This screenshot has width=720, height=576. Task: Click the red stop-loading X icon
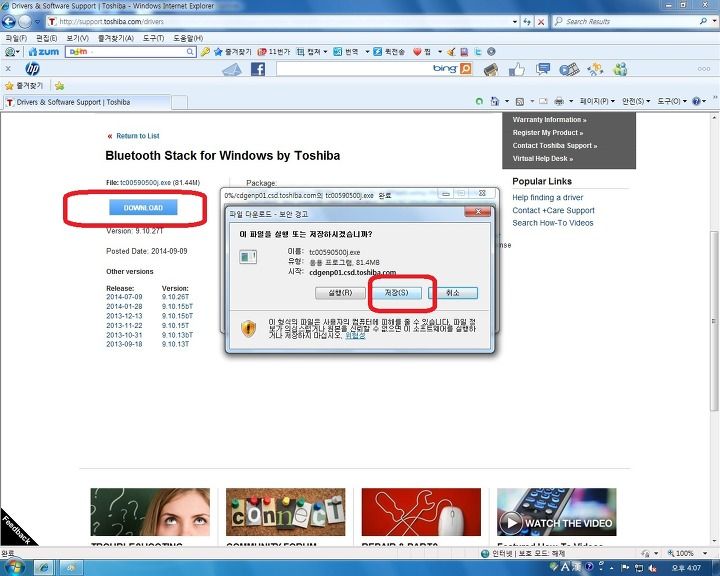541,22
